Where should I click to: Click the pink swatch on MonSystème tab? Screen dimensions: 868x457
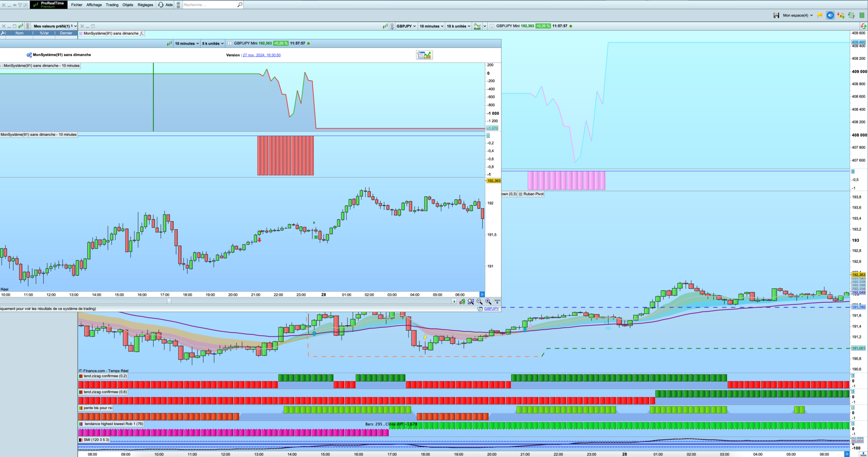click(81, 33)
